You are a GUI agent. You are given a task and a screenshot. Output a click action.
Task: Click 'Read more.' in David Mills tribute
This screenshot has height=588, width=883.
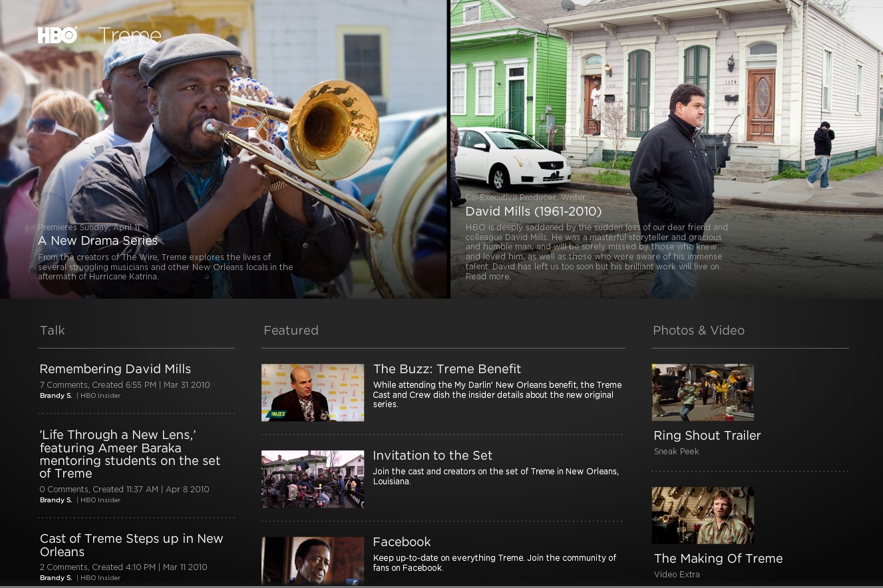click(488, 277)
